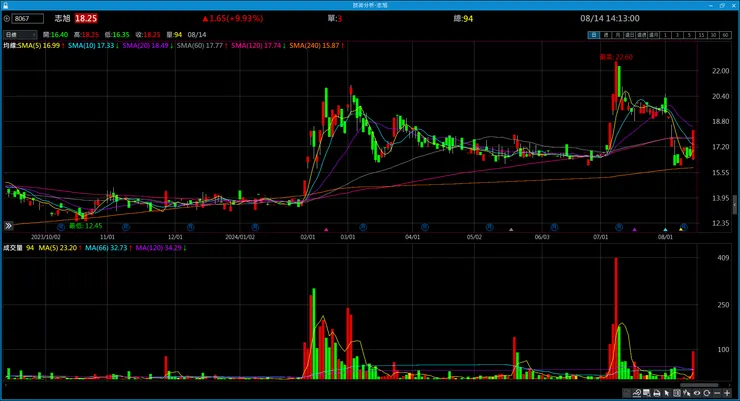
Task: Click the 2023/10/02 date axis label
Action: [46, 237]
